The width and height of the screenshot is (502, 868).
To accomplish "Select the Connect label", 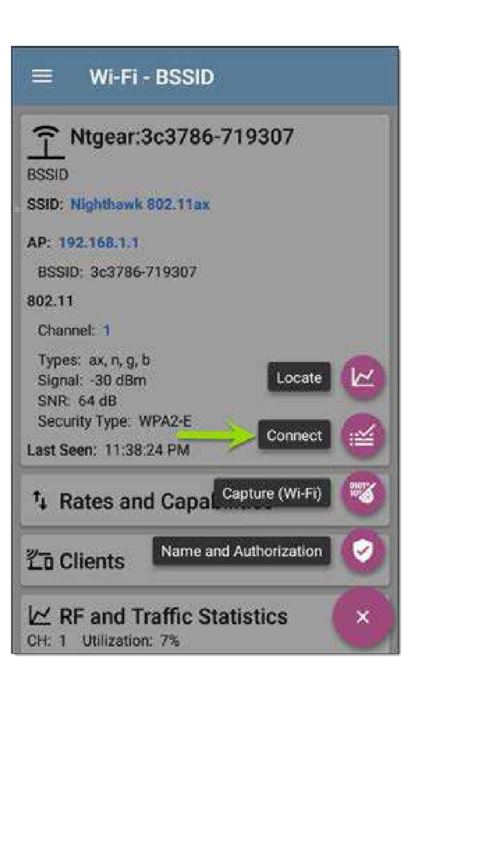I will click(x=294, y=436).
